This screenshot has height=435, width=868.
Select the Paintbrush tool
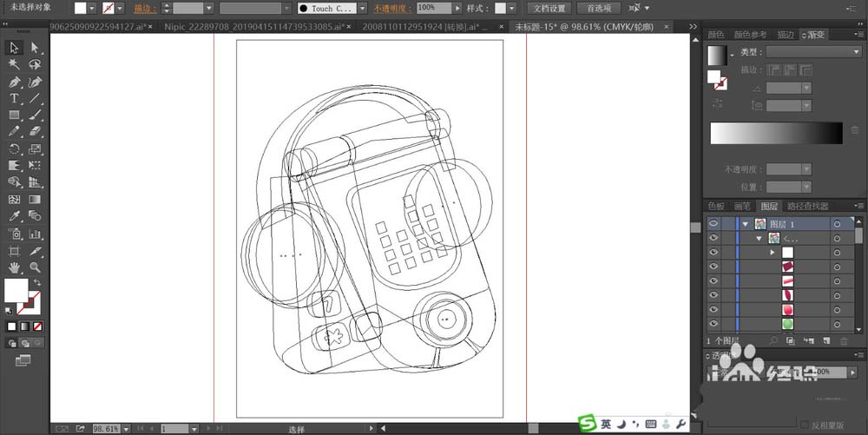(35, 115)
